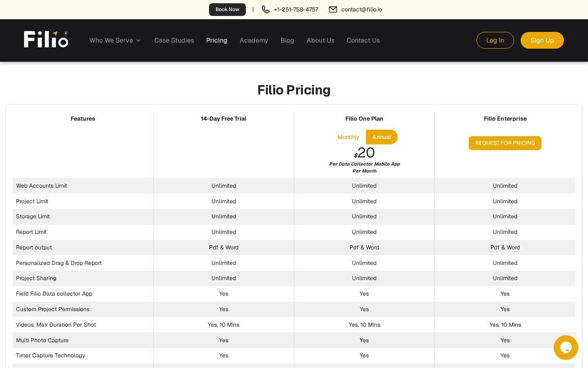Viewport: 588px width, 368px height.
Task: Click the Sign Up button
Action: [542, 40]
